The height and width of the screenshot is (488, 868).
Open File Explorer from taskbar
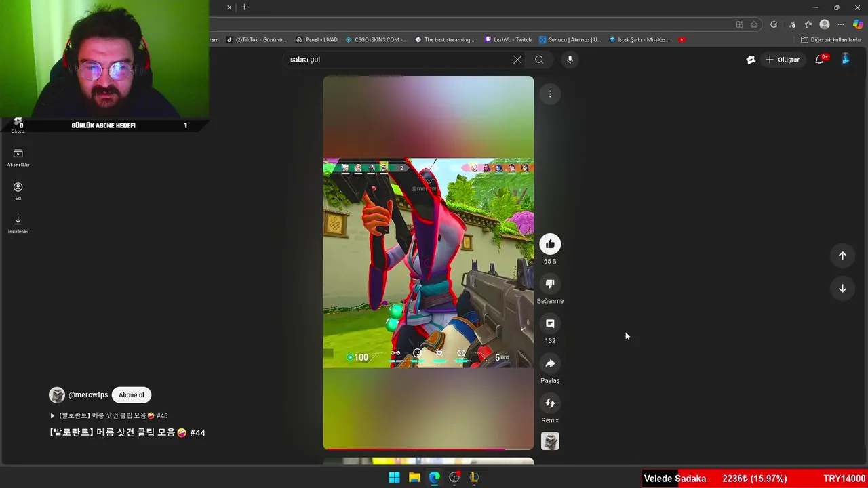coord(414,477)
